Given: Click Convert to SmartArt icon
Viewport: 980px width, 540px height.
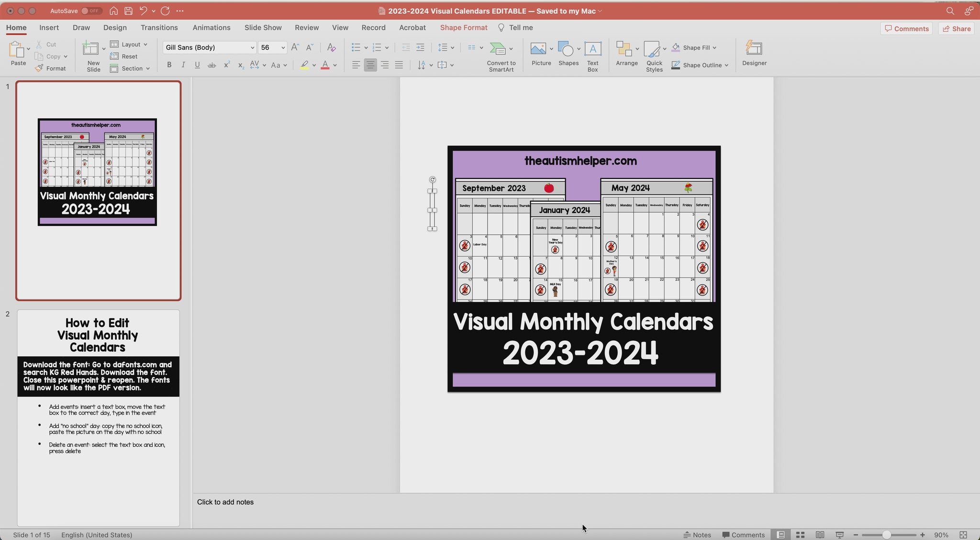Looking at the screenshot, I should 498,49.
